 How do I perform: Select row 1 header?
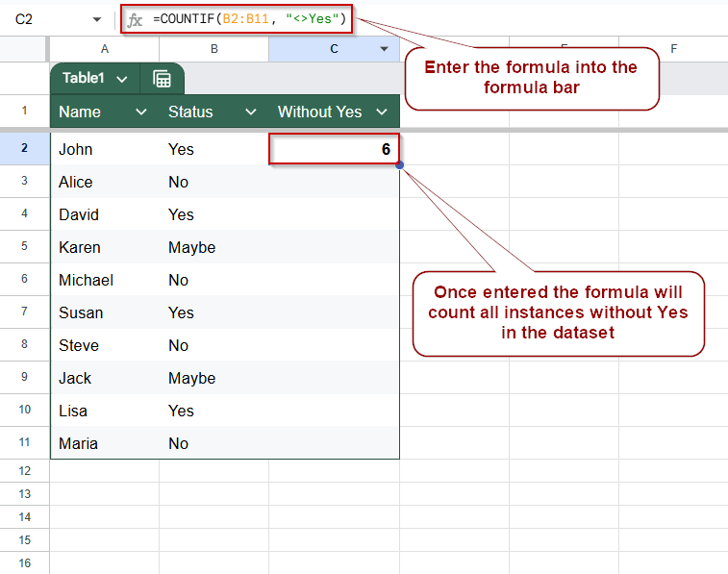(24, 111)
